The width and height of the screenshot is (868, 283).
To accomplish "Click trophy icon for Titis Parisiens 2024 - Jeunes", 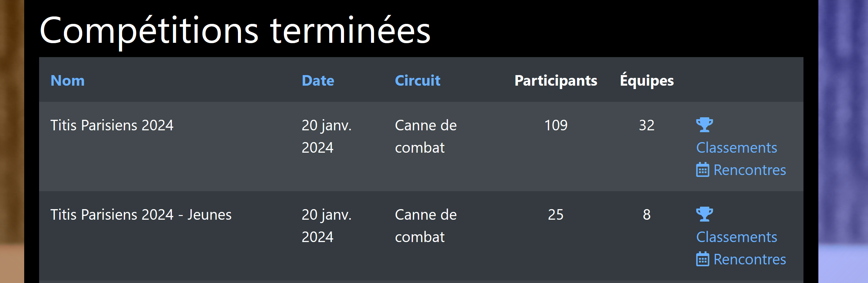I will click(704, 214).
